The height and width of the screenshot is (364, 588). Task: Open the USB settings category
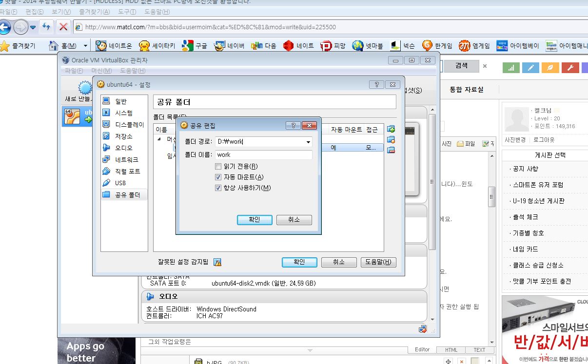pyautogui.click(x=120, y=183)
